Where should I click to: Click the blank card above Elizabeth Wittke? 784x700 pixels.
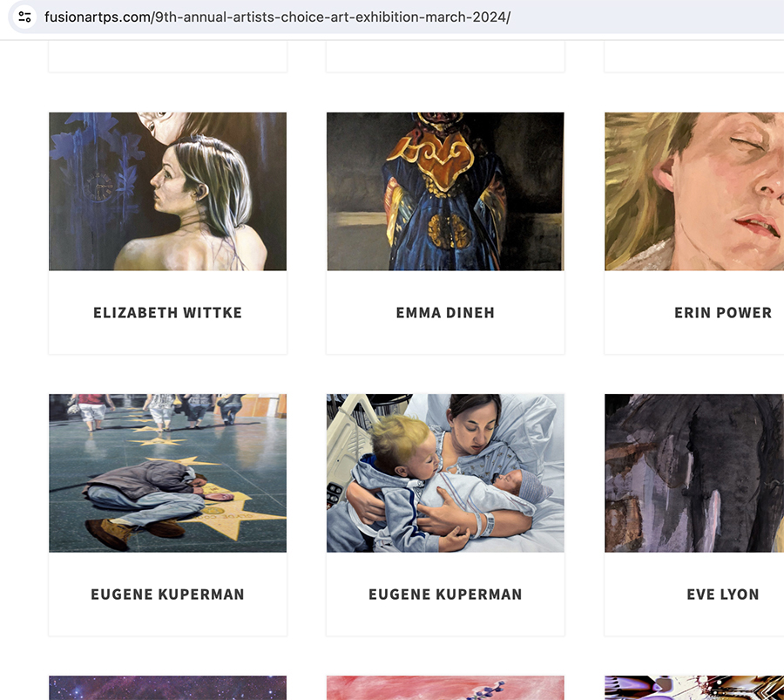coord(167,57)
